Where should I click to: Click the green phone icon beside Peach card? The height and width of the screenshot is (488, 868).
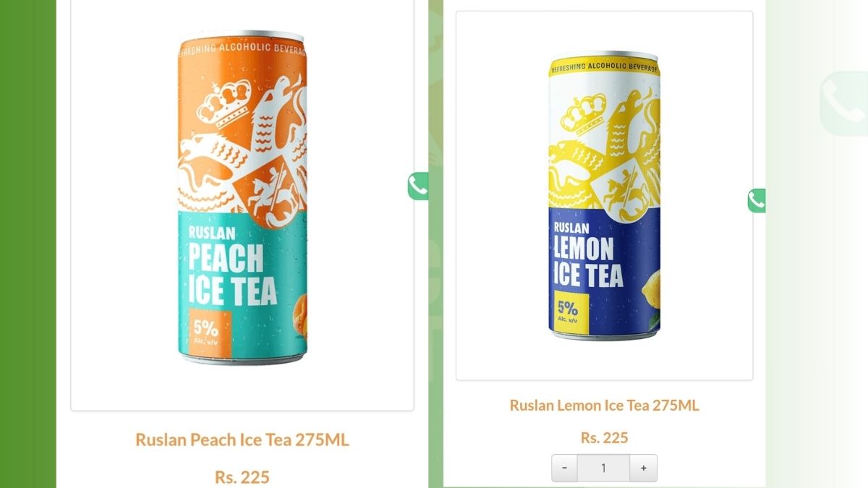[418, 187]
